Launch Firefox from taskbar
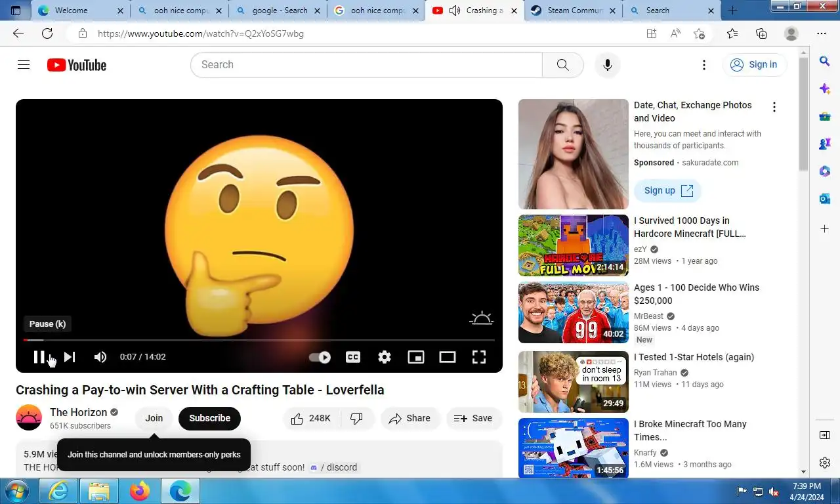The width and height of the screenshot is (840, 504). (139, 491)
